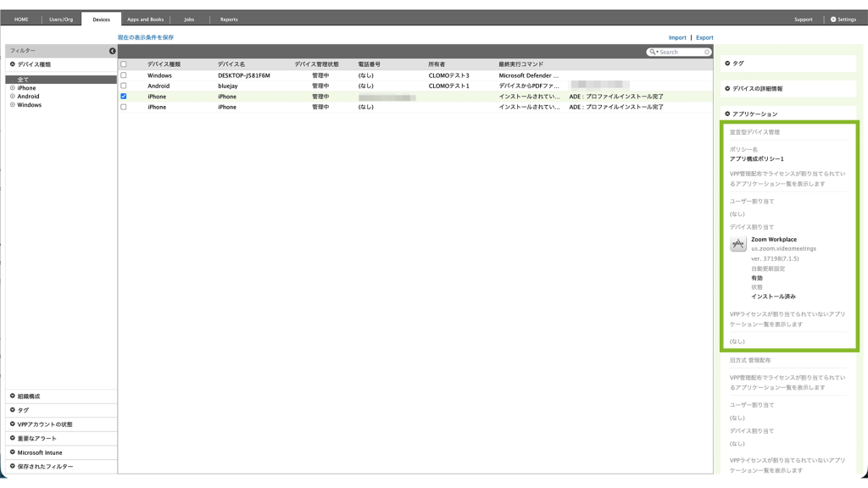The image size is (868, 488).
Task: Switch to the Apps and Books tab
Action: [x=146, y=19]
